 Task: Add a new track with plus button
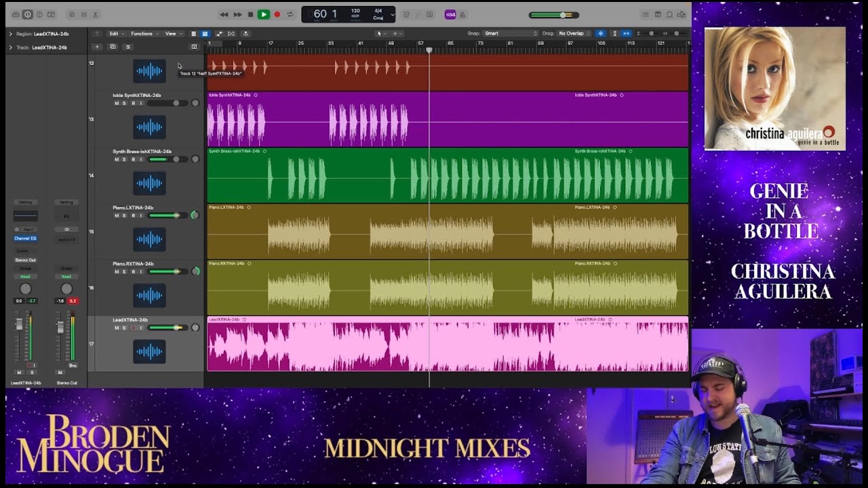(97, 47)
